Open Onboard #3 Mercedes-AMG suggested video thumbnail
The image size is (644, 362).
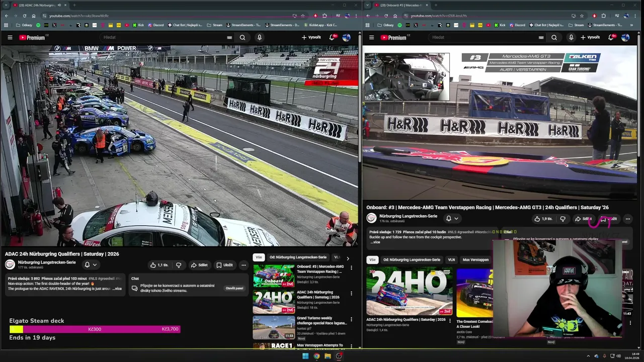[274, 276]
